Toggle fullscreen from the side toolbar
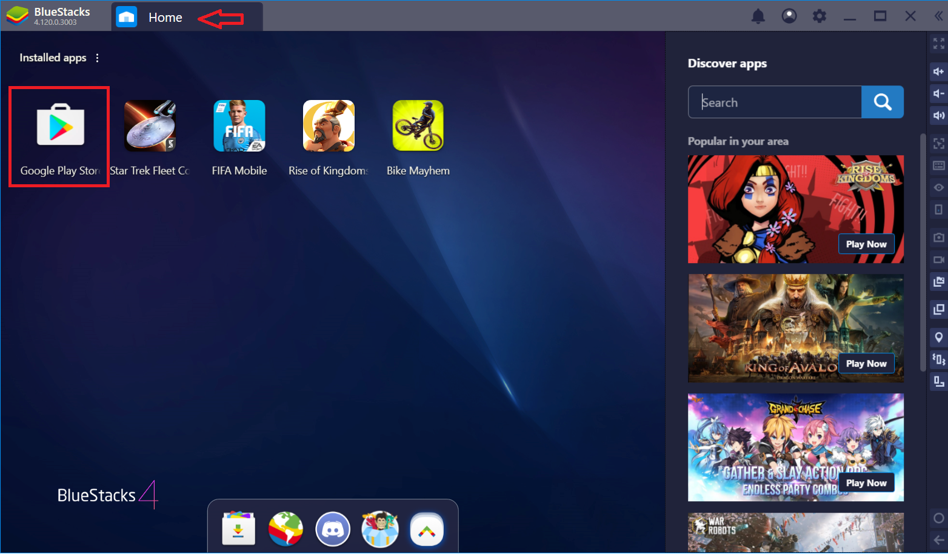The image size is (948, 560). click(x=938, y=44)
